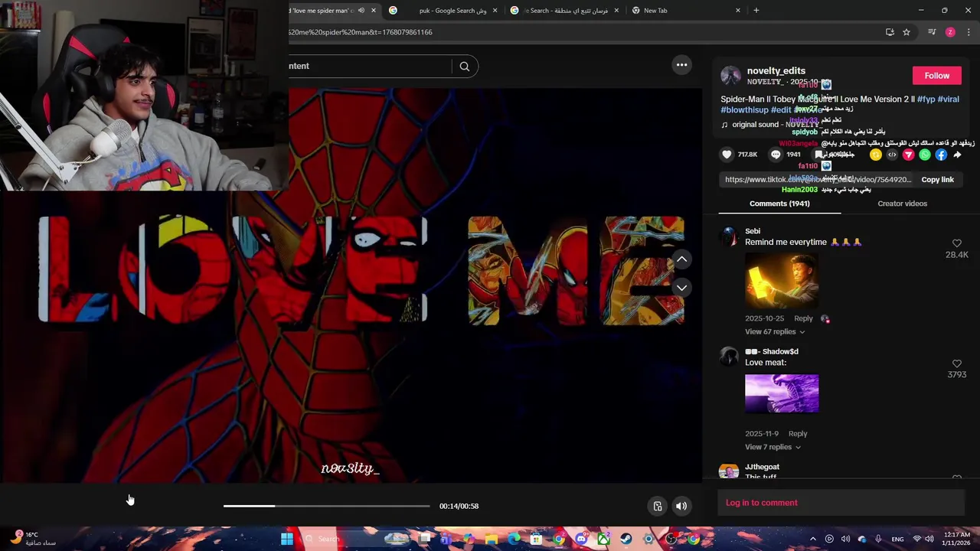Select the 'love me spider man' browser tab
This screenshot has height=551, width=980.
tap(322, 10)
